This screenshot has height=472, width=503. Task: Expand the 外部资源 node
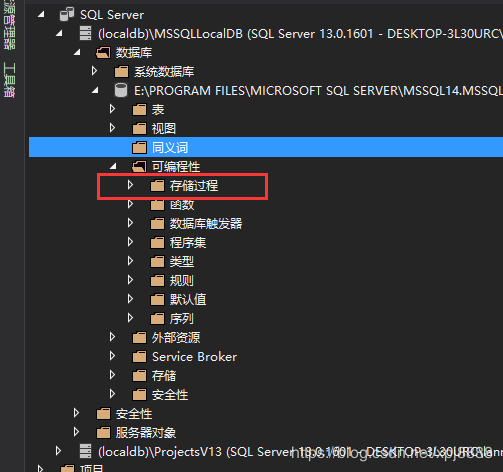[x=112, y=337]
